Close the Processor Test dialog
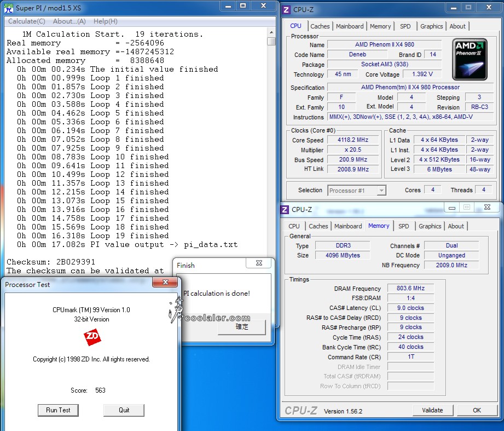 [165, 282]
